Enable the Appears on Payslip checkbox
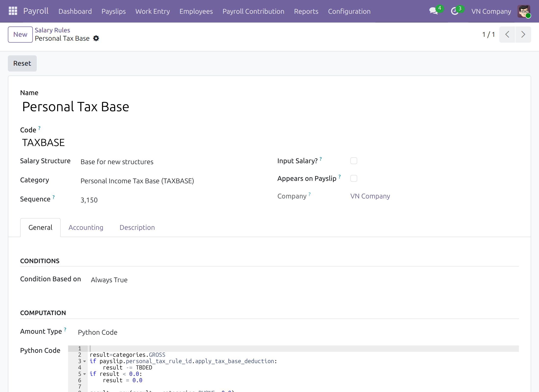This screenshot has width=539, height=392. (x=354, y=178)
